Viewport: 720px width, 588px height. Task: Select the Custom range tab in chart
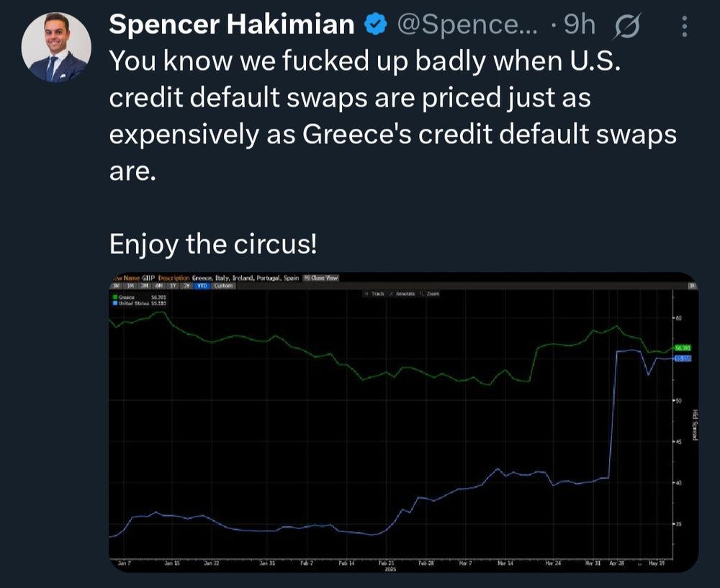click(223, 286)
